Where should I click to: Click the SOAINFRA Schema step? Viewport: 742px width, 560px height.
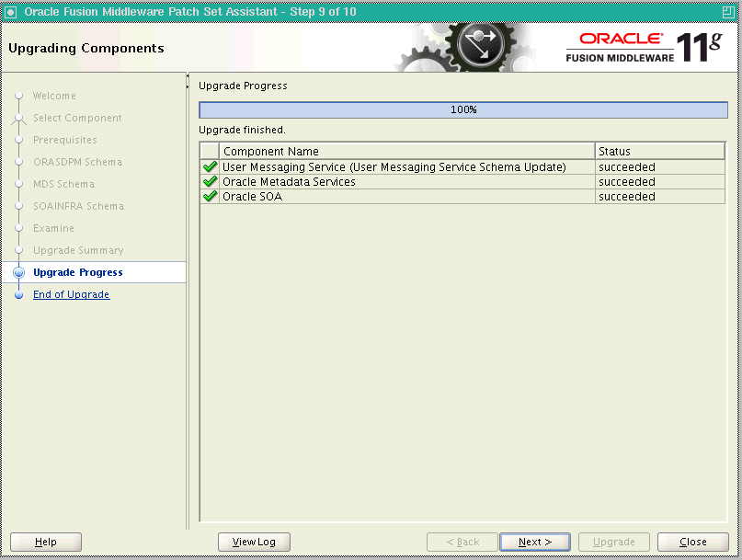[x=78, y=206]
